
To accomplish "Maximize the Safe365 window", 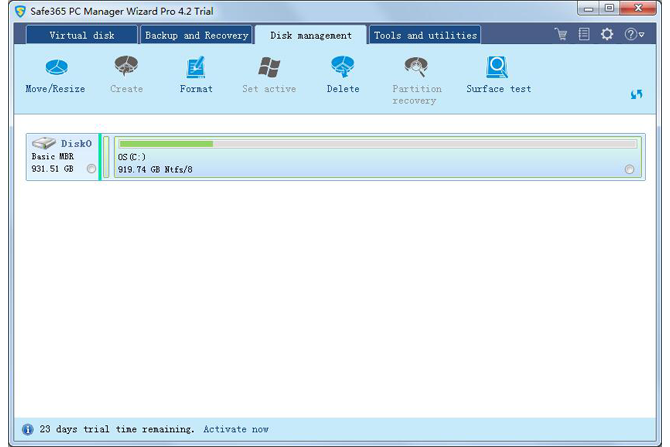I will [x=609, y=9].
